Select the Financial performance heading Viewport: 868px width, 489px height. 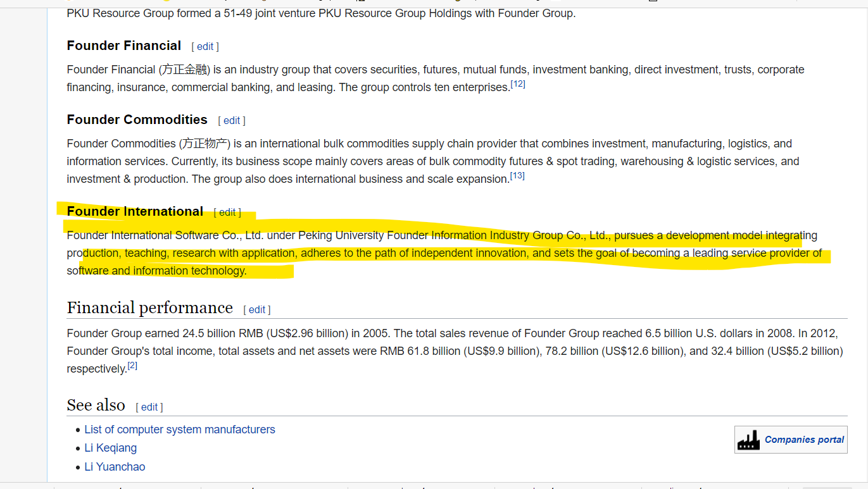click(150, 308)
